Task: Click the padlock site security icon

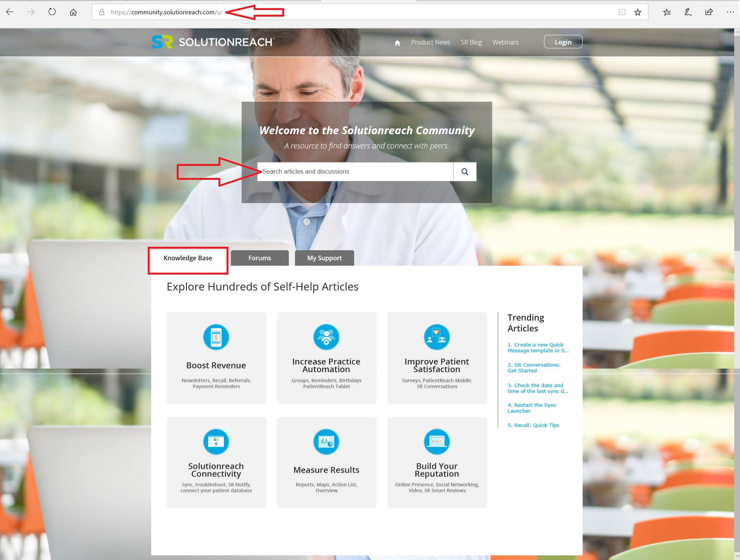Action: (x=102, y=12)
